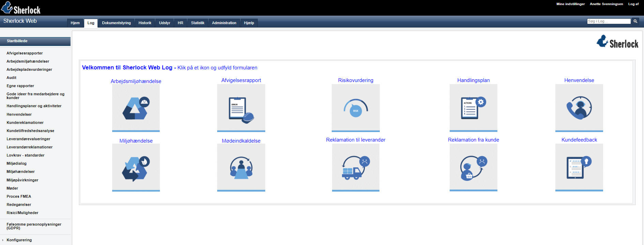Open the Reklamation til leverandør truck icon

[x=356, y=168]
